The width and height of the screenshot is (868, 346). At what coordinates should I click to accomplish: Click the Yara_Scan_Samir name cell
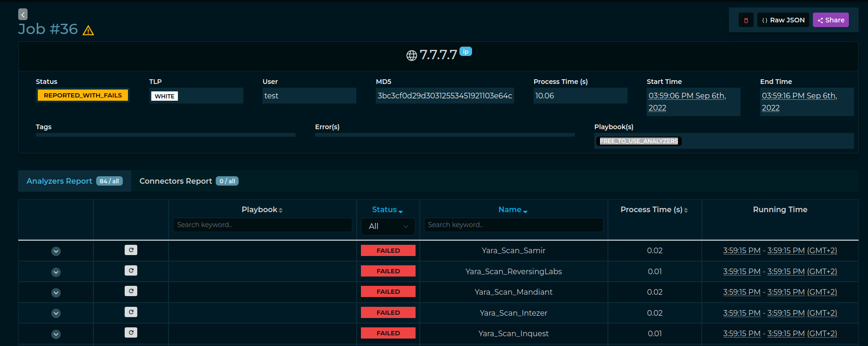coord(514,250)
